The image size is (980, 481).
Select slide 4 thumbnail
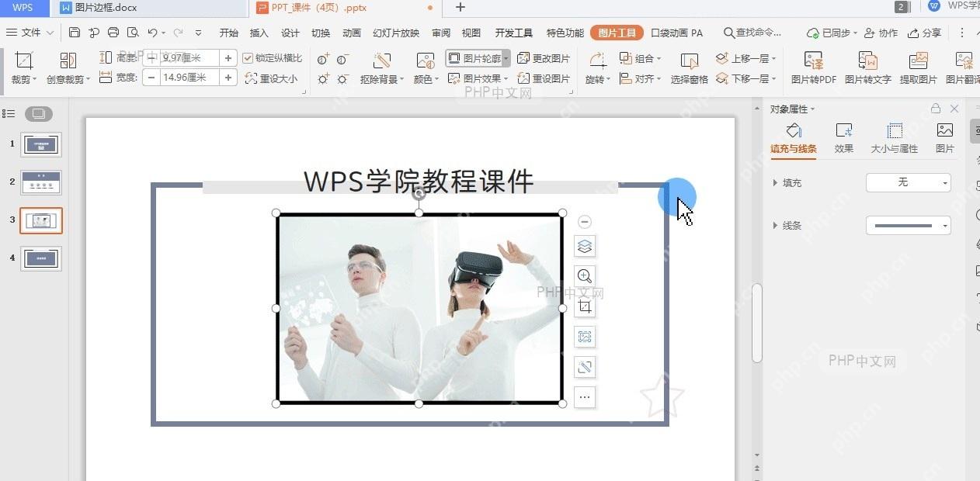click(41, 258)
